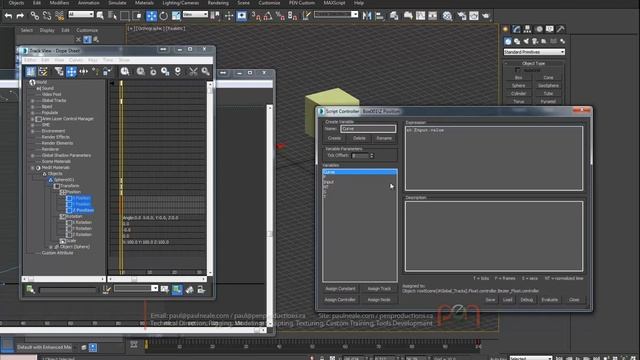Open the Customize menu in main menu bar

tap(269, 3)
